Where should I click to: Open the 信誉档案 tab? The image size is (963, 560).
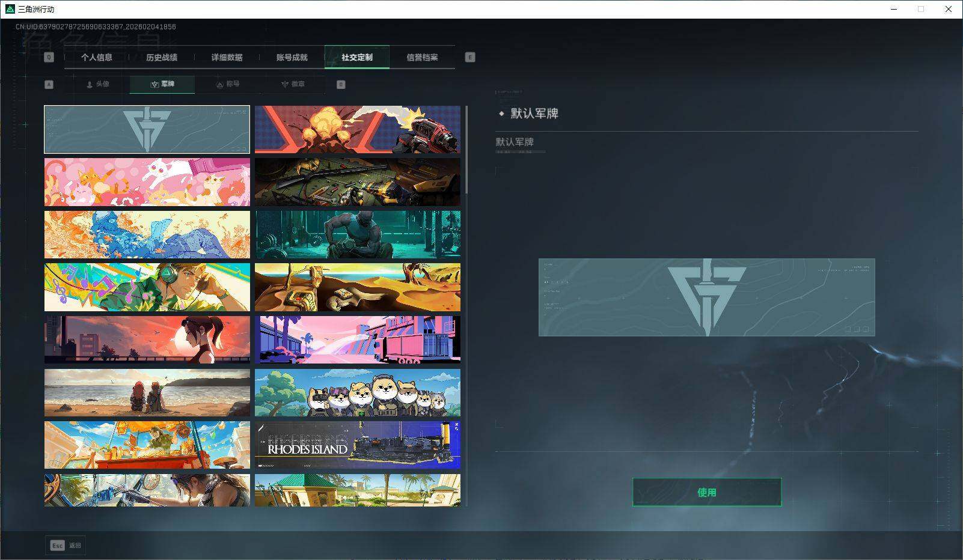pyautogui.click(x=422, y=58)
